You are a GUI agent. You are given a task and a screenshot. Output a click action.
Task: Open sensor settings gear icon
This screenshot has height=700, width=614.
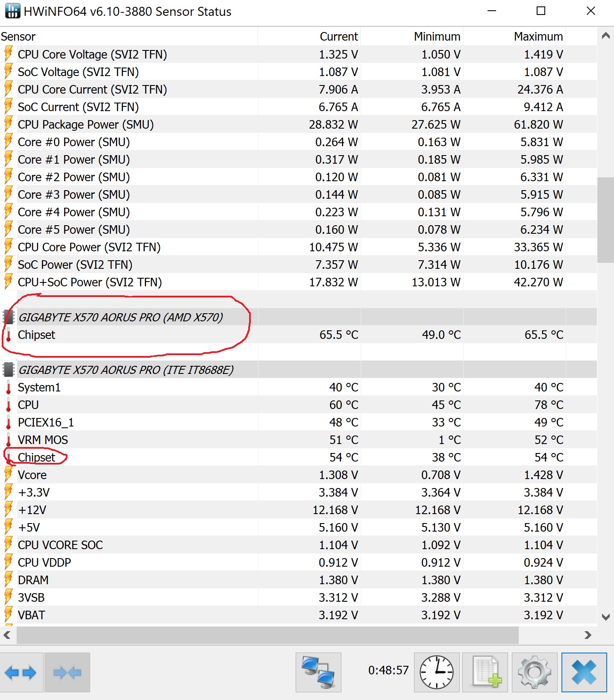(535, 673)
